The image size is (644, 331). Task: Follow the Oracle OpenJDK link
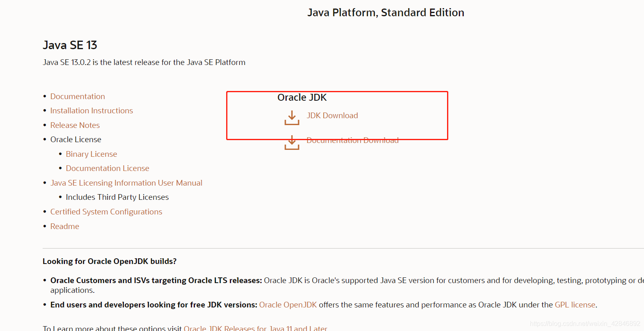click(x=288, y=305)
